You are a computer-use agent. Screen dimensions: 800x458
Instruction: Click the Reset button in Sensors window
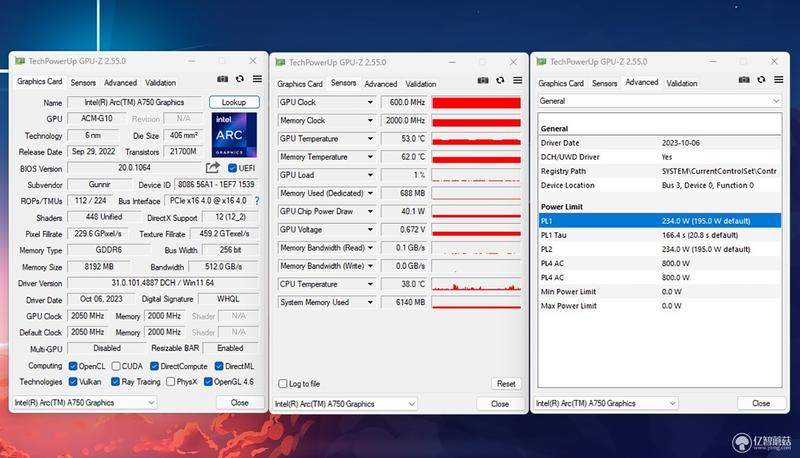[506, 384]
